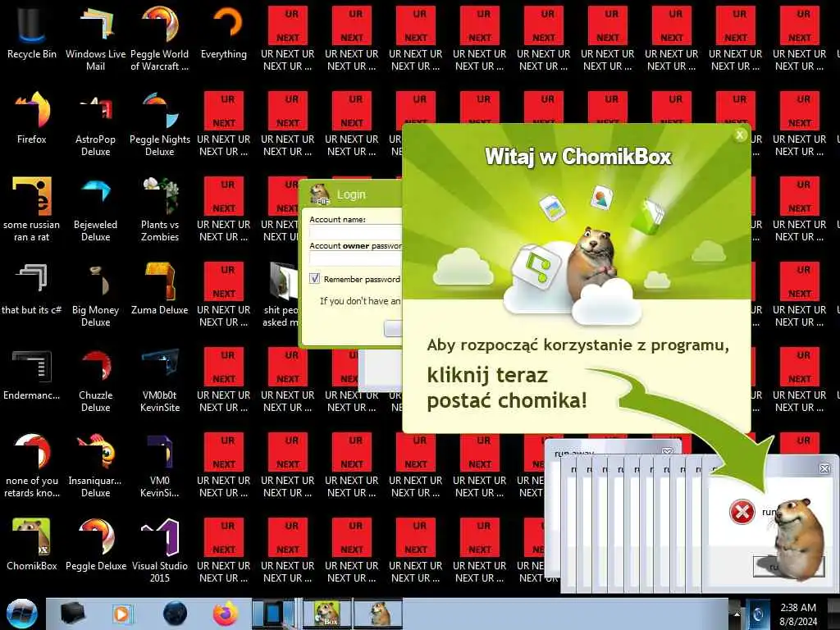Open 'some russian ran a rat' icon
840x630 pixels.
coord(32,209)
